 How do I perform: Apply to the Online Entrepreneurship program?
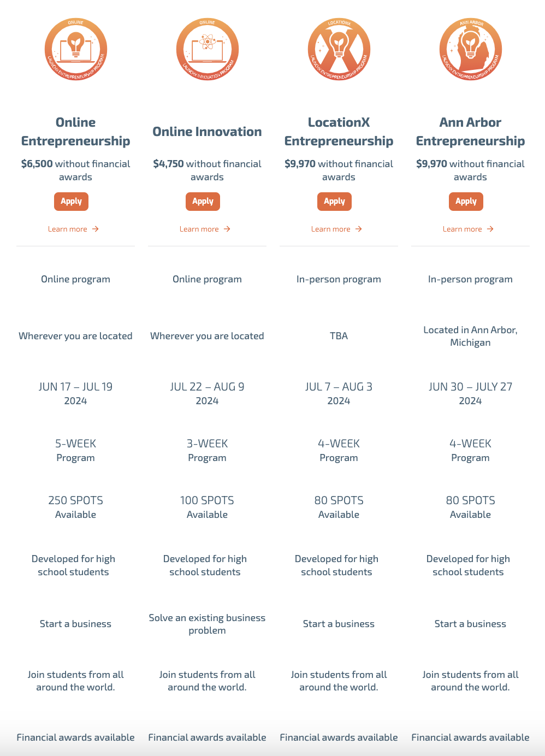(x=71, y=202)
